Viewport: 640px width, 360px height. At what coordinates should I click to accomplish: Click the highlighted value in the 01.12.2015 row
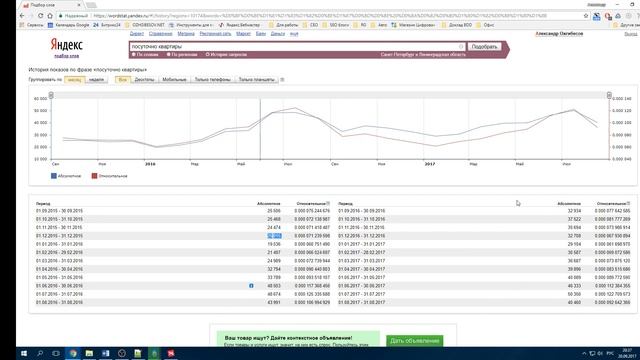274,236
